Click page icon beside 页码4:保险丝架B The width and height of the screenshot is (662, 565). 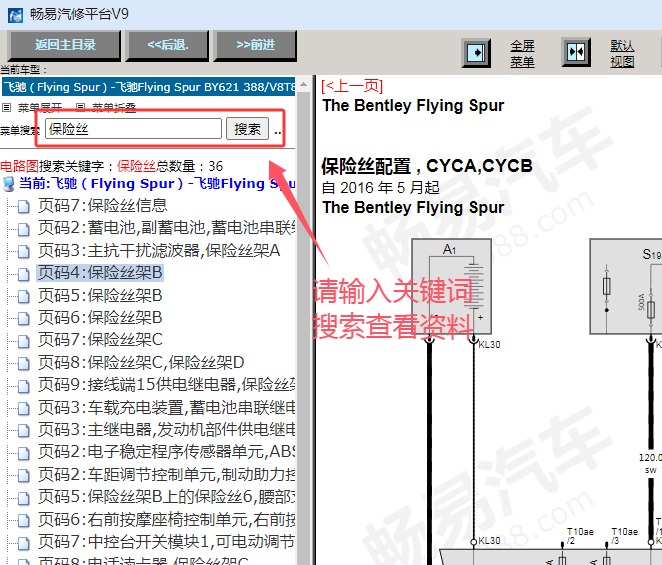[24, 274]
